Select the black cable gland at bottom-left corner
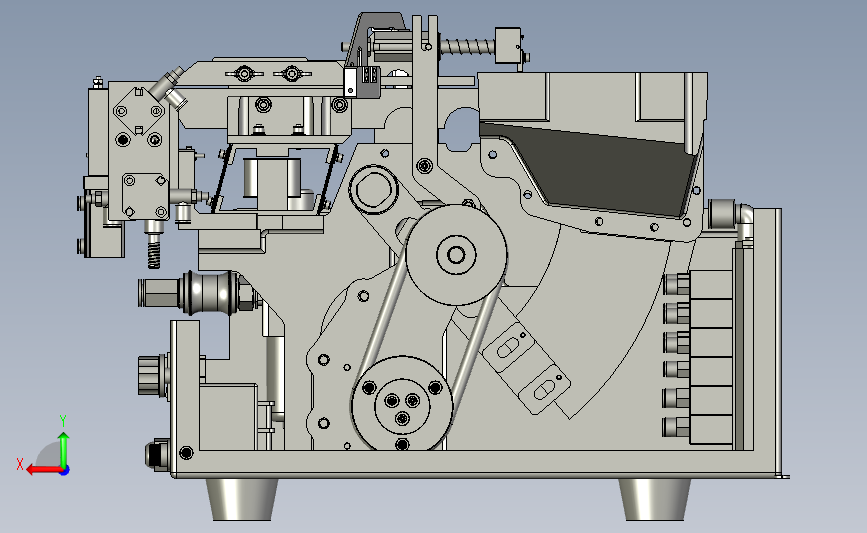Viewport: 867px width, 533px height. 157,454
